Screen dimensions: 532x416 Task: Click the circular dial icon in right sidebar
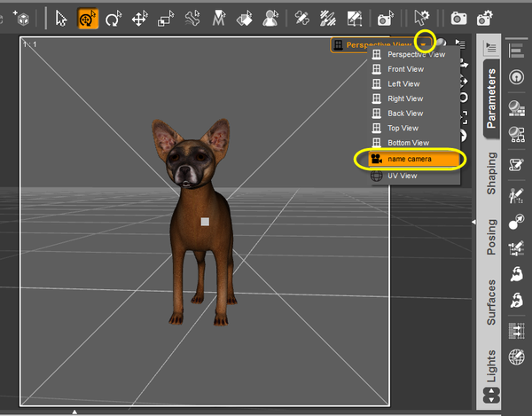(x=516, y=77)
